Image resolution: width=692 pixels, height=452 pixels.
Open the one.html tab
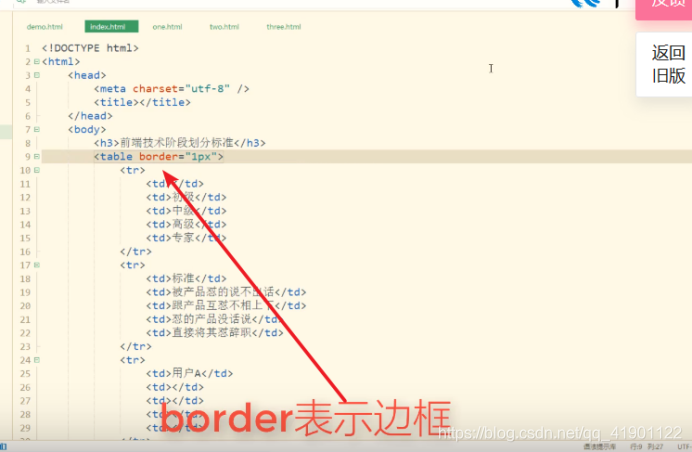coord(167,27)
